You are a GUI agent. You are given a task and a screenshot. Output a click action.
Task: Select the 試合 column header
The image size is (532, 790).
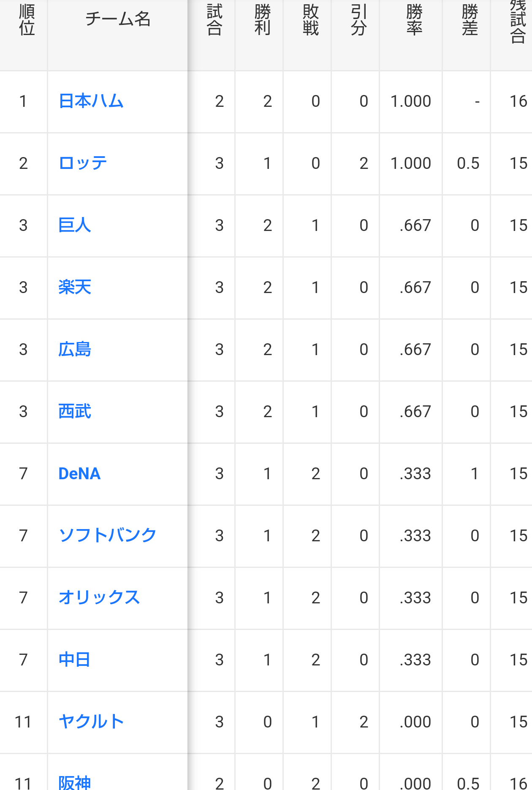coord(214,20)
